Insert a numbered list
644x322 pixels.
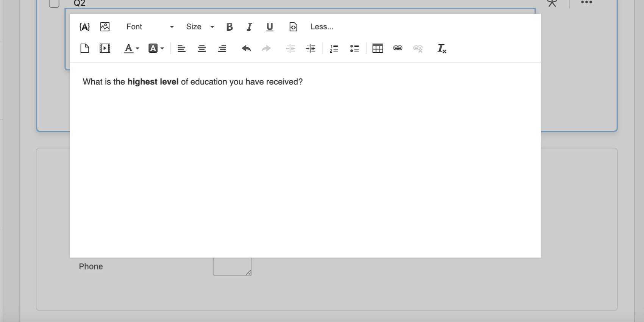334,48
